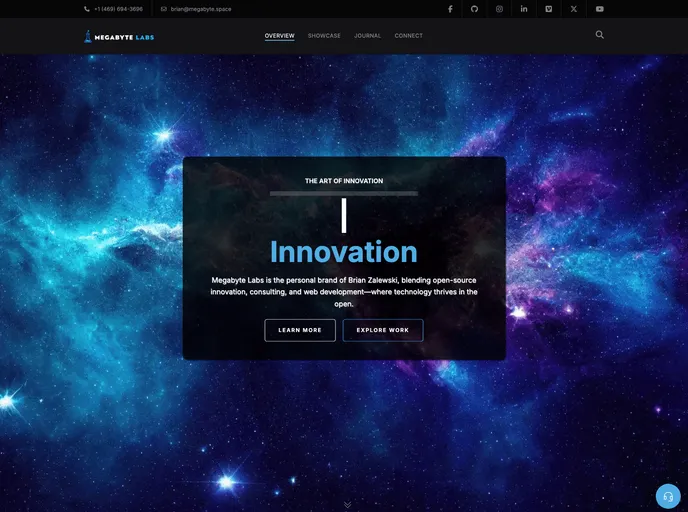Viewport: 688px width, 512px height.
Task: Click the Megabyte Labs logo
Action: [x=119, y=37]
